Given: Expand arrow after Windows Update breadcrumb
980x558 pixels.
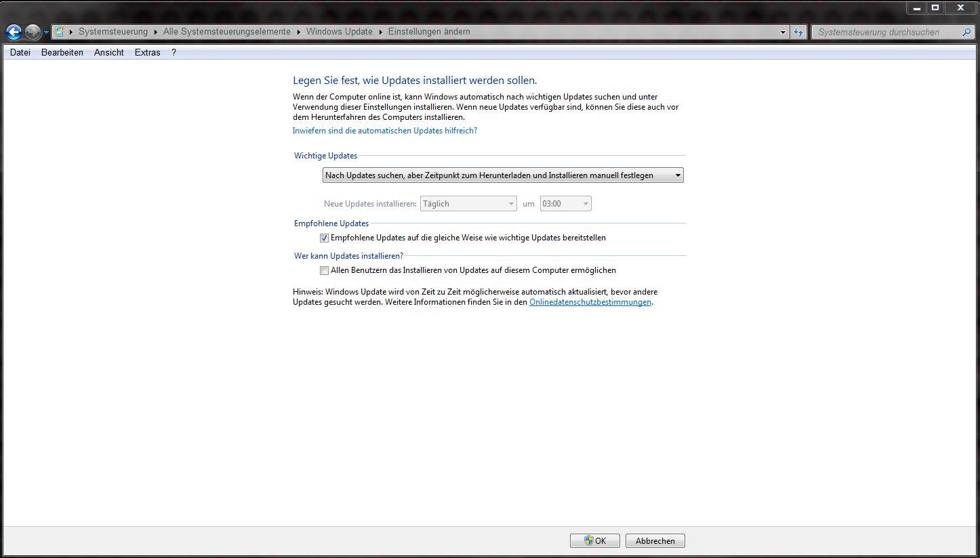Looking at the screenshot, I should point(380,32).
